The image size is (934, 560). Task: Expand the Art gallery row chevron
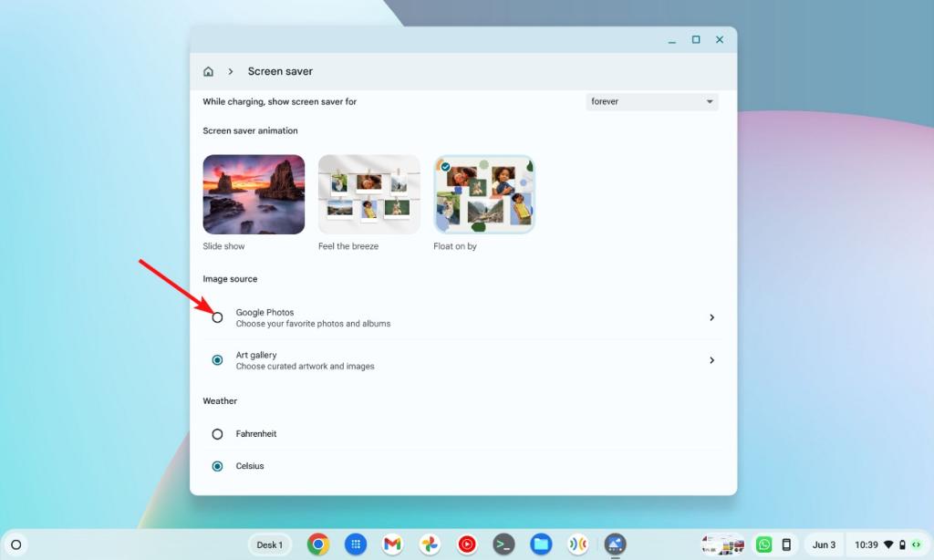[712, 360]
